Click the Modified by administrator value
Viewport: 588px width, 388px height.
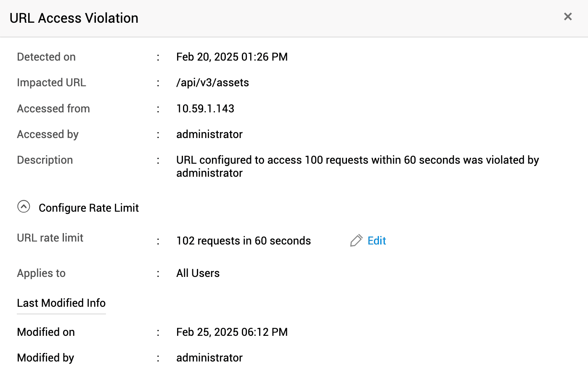[x=209, y=358]
